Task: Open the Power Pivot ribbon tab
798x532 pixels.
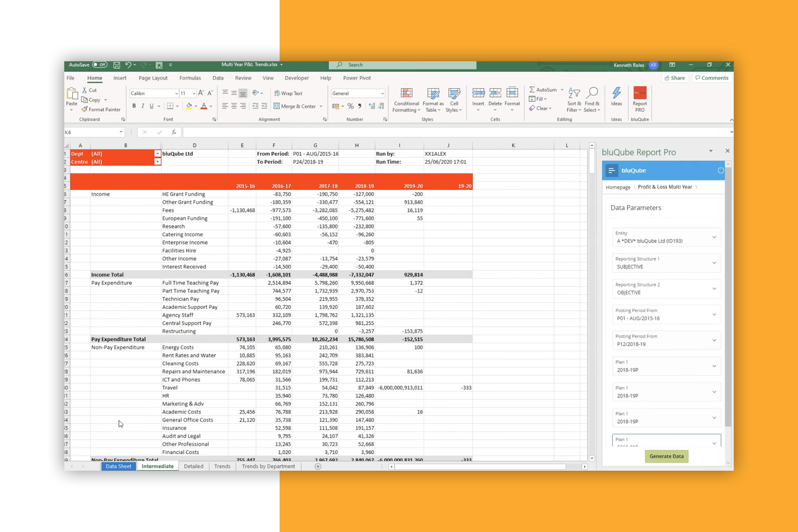Action: click(x=357, y=78)
